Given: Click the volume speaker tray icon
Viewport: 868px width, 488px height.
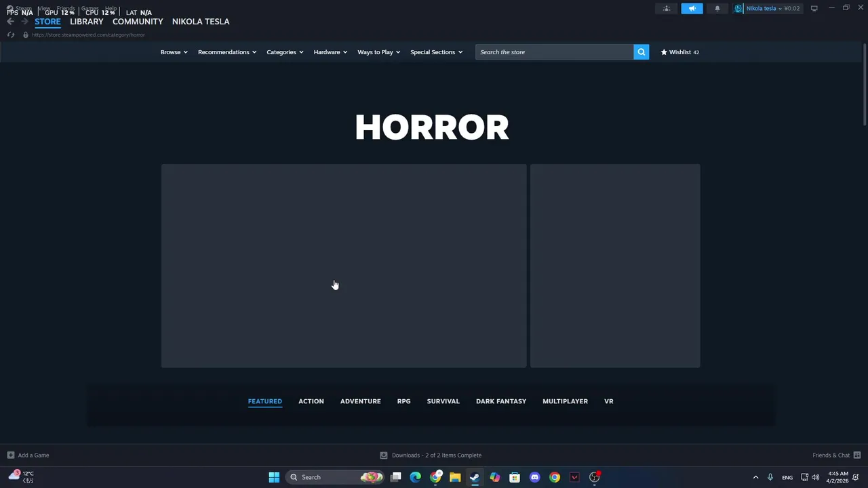Looking at the screenshot, I should [x=816, y=477].
